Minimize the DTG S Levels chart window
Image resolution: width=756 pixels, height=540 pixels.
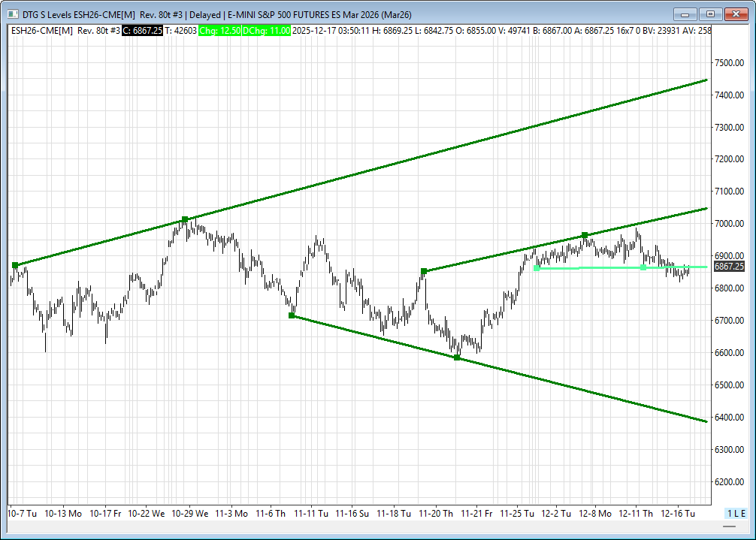(685, 14)
